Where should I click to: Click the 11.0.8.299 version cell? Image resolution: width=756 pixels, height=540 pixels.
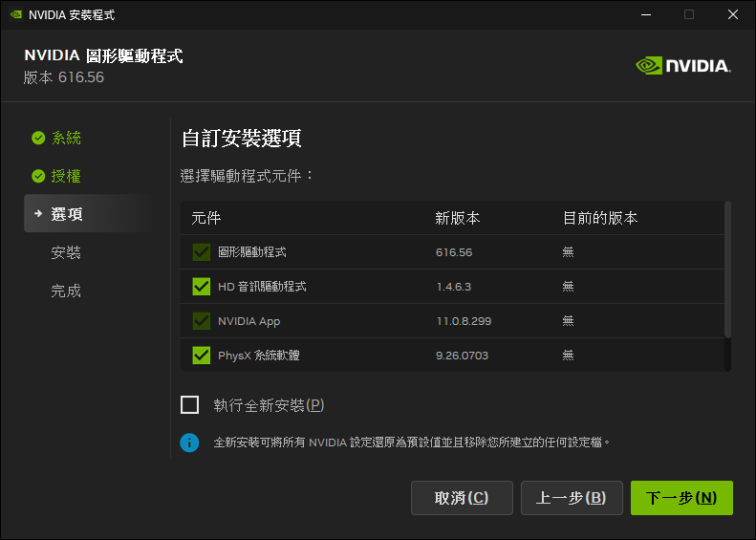tap(464, 321)
